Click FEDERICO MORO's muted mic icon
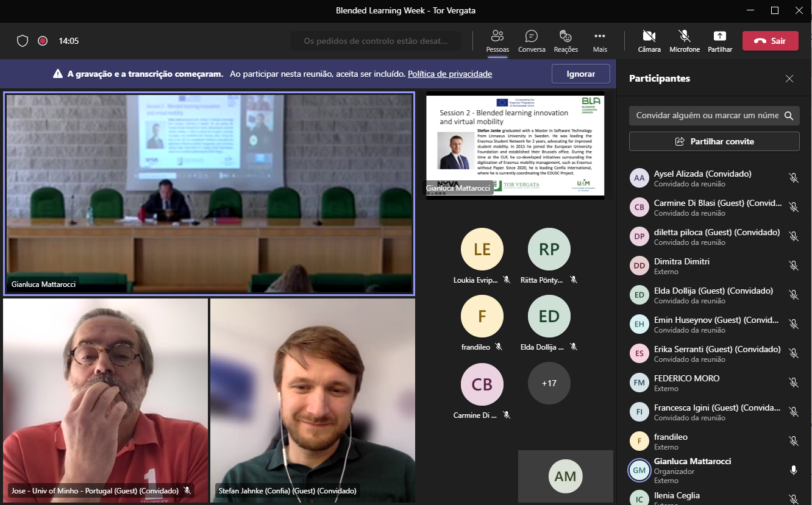This screenshot has width=812, height=505. (793, 383)
